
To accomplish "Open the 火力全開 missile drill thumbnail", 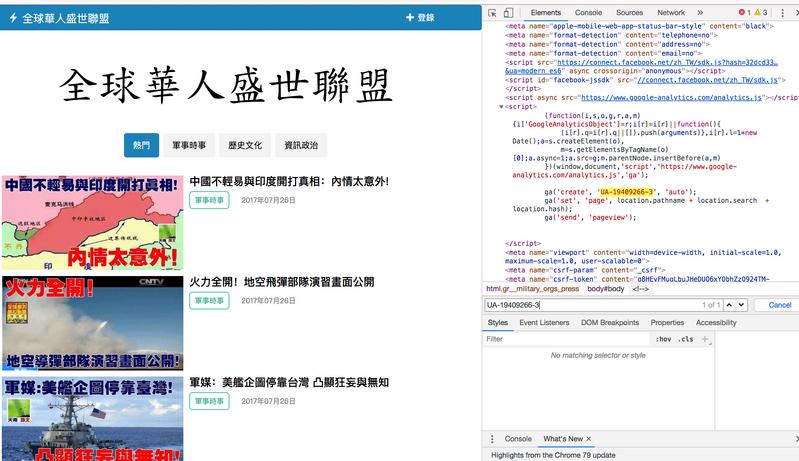I will click(x=93, y=323).
